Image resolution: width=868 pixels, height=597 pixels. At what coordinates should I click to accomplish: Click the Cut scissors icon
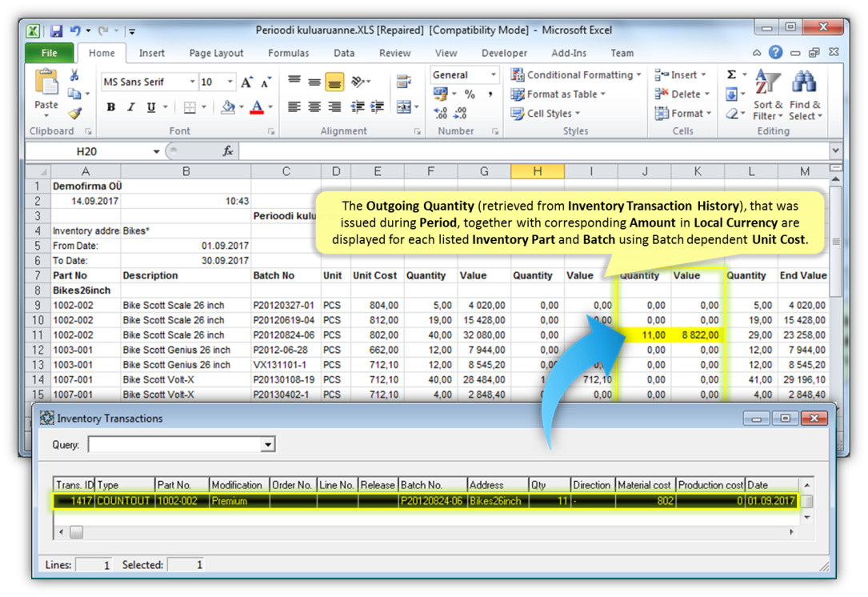(74, 74)
